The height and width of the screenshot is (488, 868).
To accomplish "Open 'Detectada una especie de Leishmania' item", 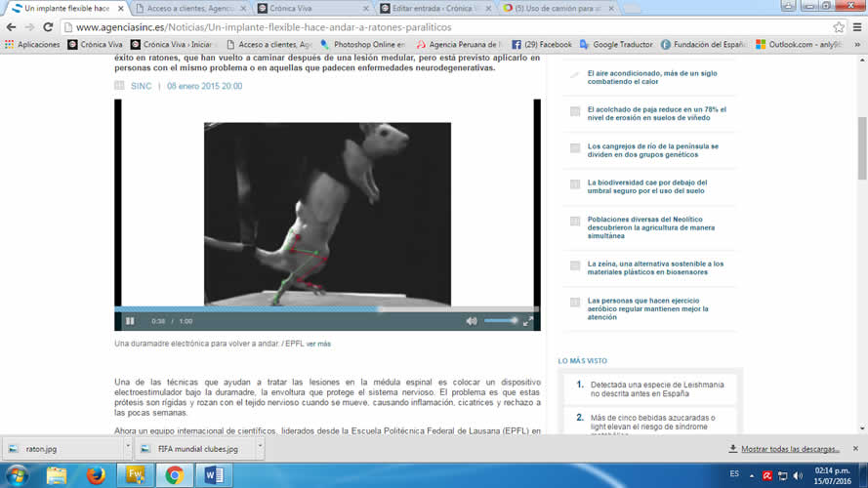I will 657,389.
